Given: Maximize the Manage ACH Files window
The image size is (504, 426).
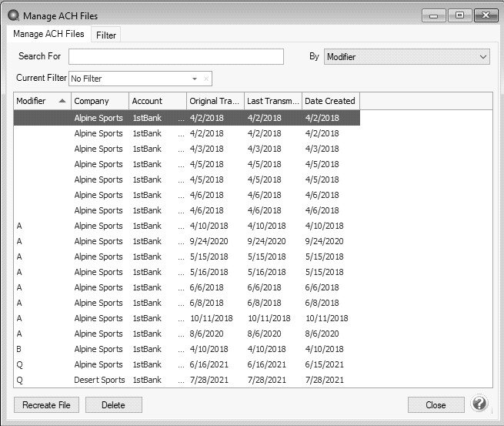Looking at the screenshot, I should (x=459, y=15).
